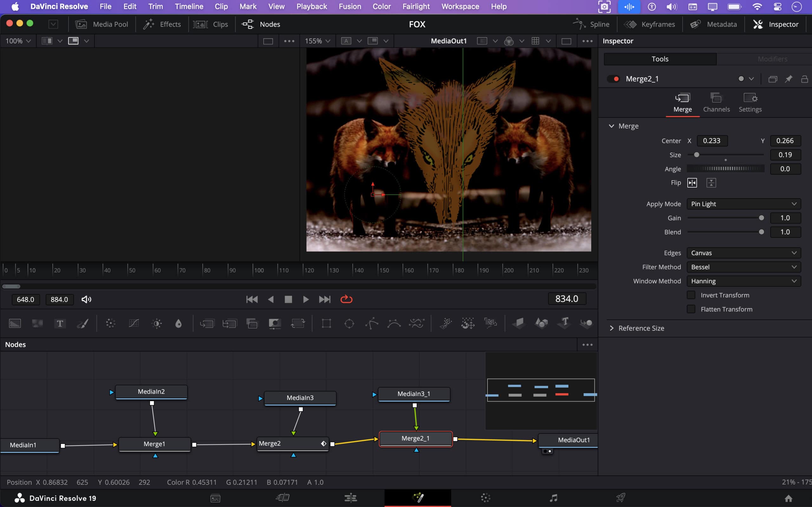Click the Blend slider handle
Viewport: 812px width, 507px height.
click(x=761, y=232)
